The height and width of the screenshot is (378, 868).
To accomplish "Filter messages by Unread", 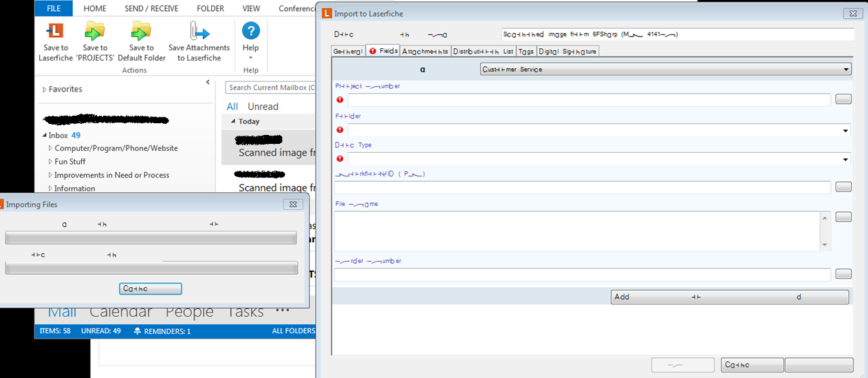I will 263,106.
